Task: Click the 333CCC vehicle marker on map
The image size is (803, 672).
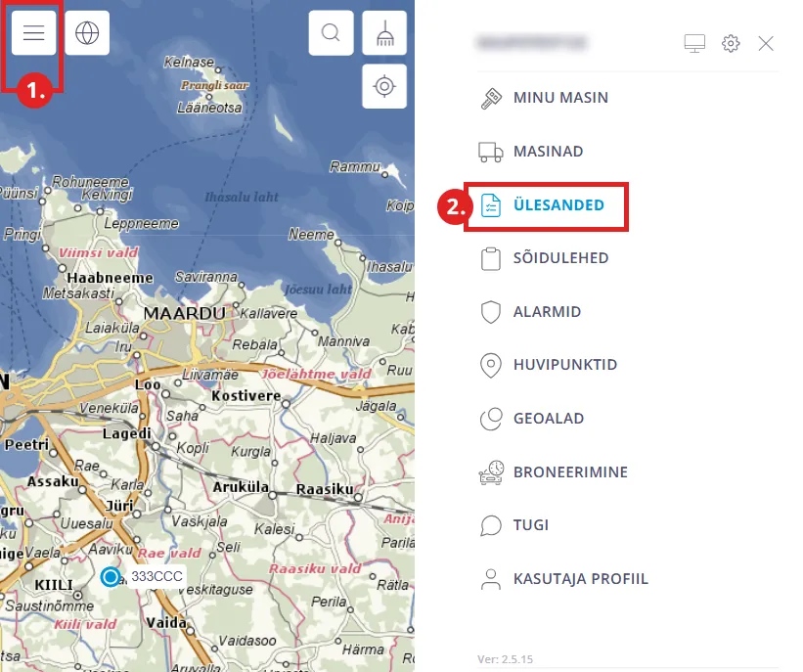Action: click(x=111, y=577)
